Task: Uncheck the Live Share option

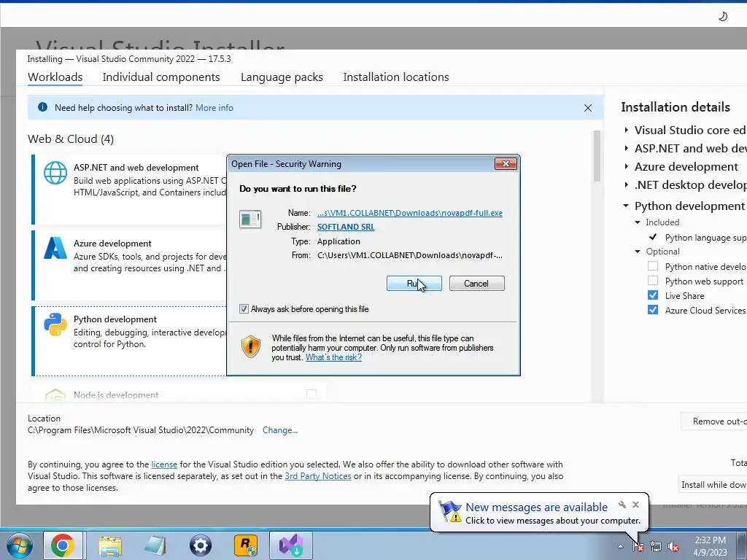Action: coord(653,295)
